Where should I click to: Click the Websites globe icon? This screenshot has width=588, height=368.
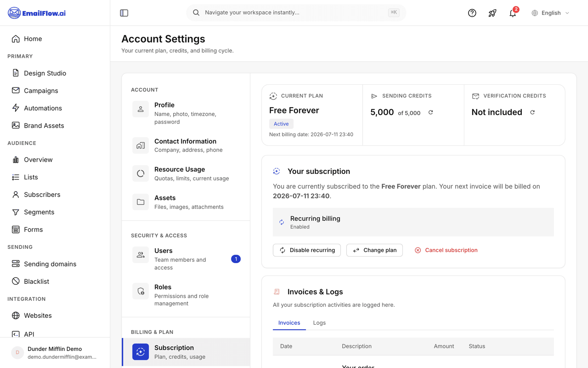click(16, 316)
